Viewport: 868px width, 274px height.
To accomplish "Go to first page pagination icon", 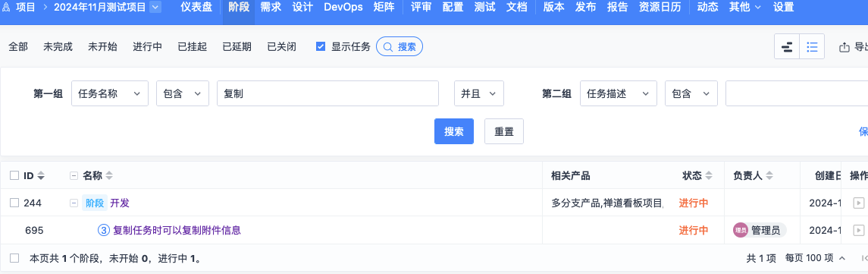I will coord(864,258).
